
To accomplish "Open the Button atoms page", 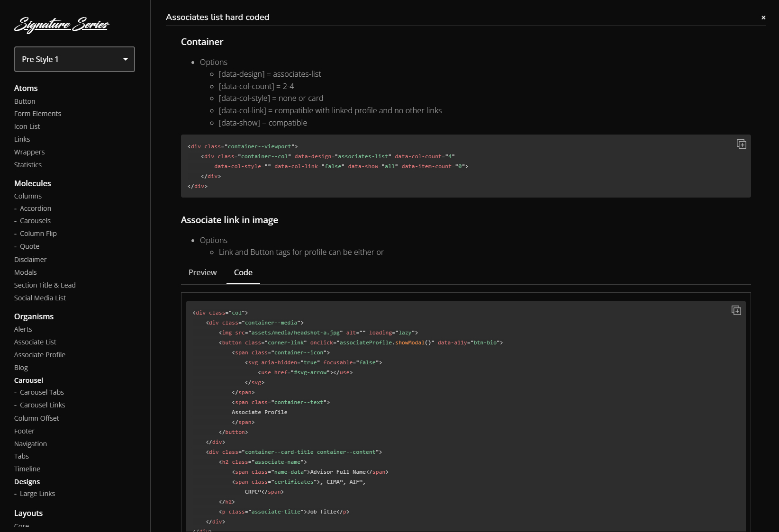I will [25, 101].
